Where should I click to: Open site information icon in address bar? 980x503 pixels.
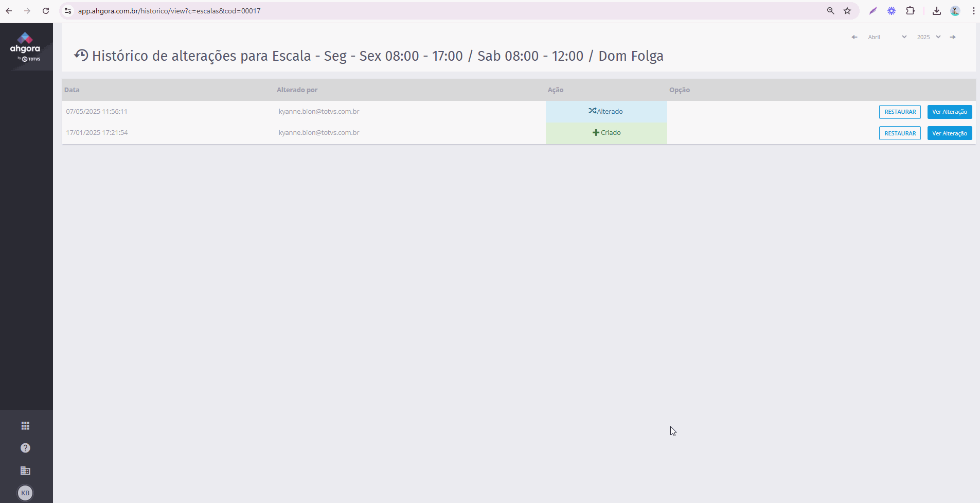(x=68, y=11)
